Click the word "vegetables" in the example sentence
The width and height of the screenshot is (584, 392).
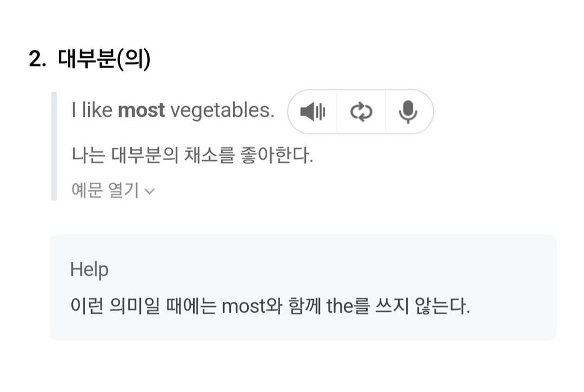[x=222, y=111]
